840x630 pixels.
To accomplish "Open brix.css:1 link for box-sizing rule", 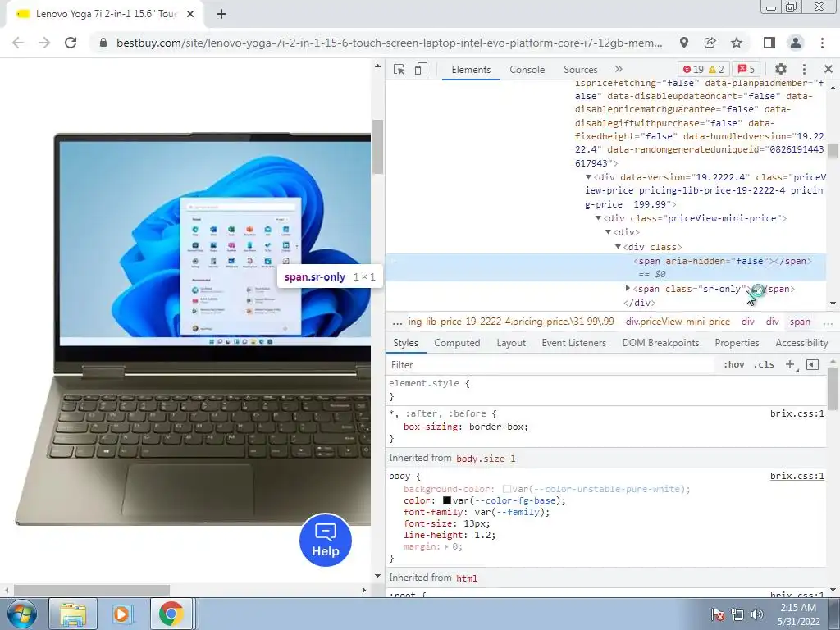I will 797,413.
